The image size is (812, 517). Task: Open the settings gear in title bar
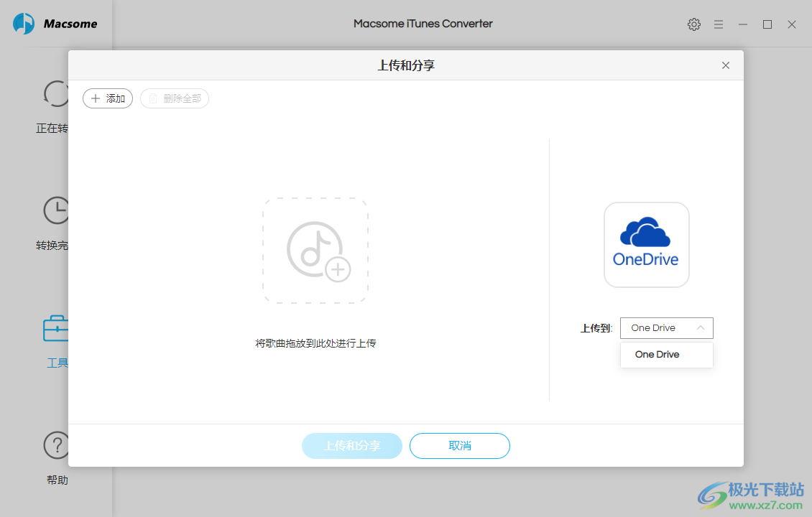point(694,24)
